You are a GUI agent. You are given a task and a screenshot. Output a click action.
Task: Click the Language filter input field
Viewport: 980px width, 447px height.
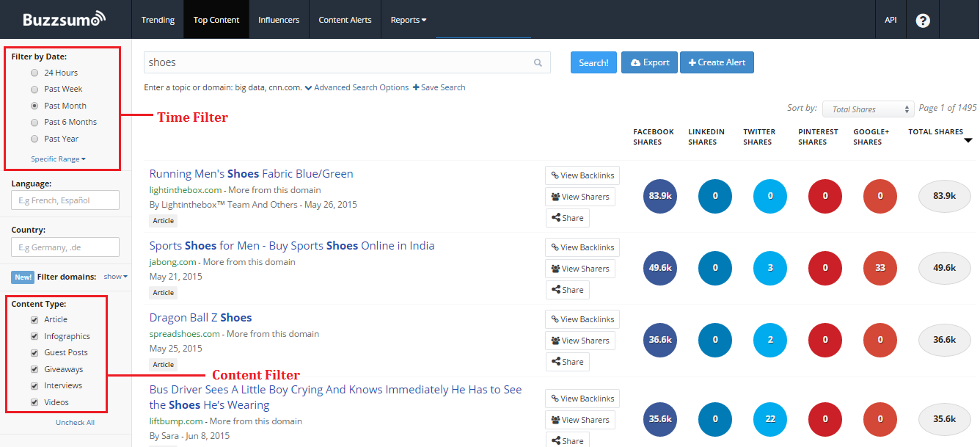tap(65, 200)
